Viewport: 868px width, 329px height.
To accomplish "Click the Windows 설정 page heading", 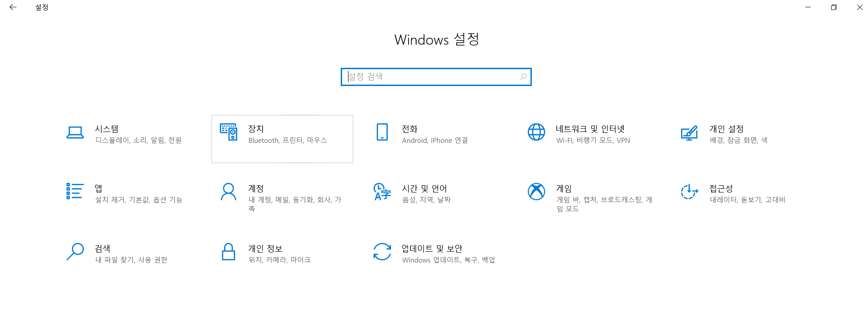I will tap(437, 40).
